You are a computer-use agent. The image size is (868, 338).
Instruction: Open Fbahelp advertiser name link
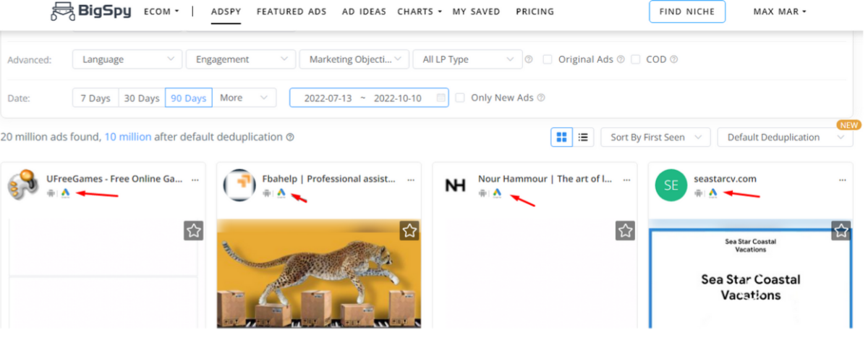point(329,179)
